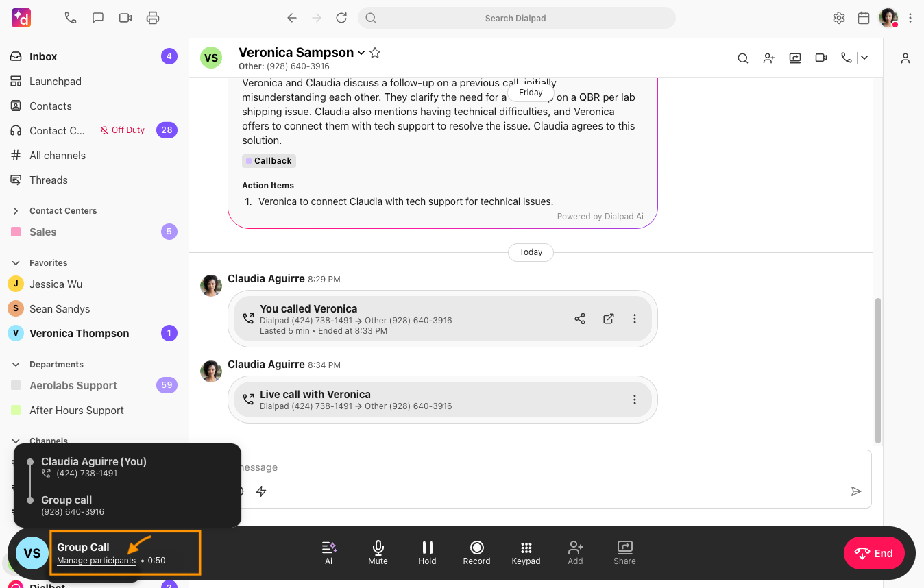924x588 pixels.
Task: Open the phone dialer icon in top bar
Action: [x=71, y=18]
